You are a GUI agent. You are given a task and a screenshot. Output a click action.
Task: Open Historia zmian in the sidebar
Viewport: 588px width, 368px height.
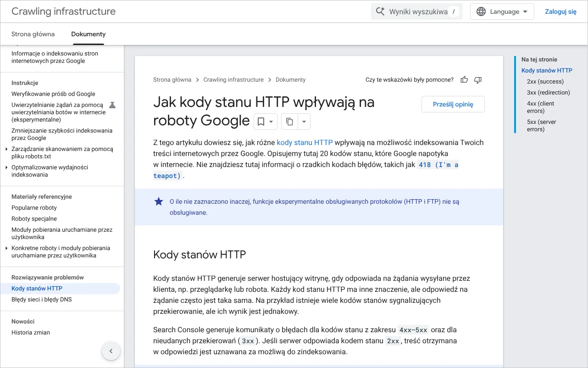[31, 333]
